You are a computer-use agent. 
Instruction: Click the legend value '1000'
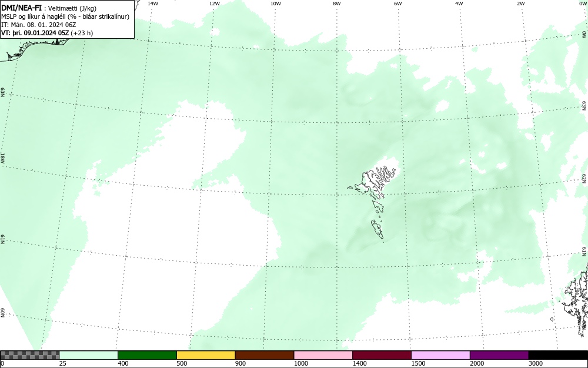(300, 363)
